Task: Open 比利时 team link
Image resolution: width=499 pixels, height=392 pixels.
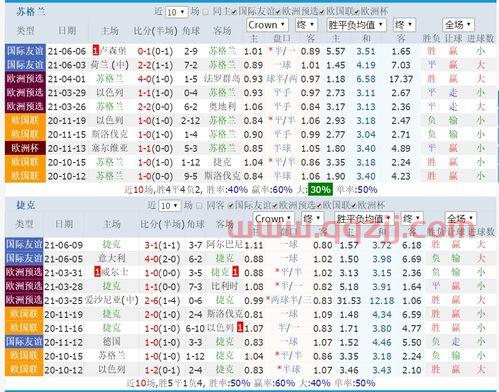Action: pyautogui.click(x=225, y=286)
